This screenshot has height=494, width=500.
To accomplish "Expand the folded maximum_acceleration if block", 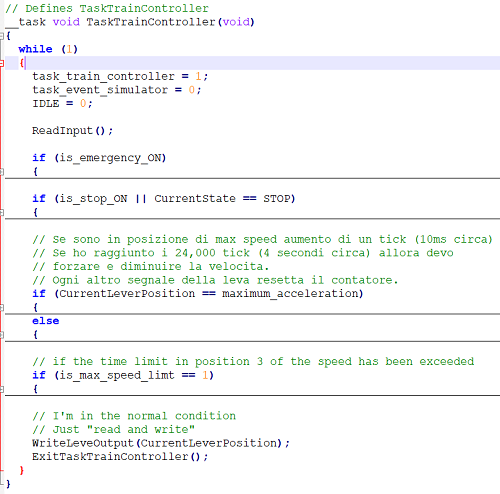I will click(x=2, y=307).
